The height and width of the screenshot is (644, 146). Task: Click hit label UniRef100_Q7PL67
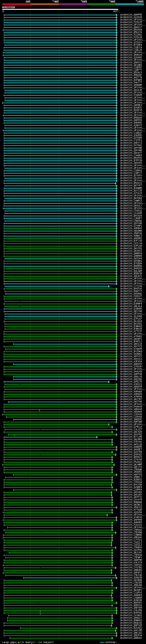[x=131, y=319]
